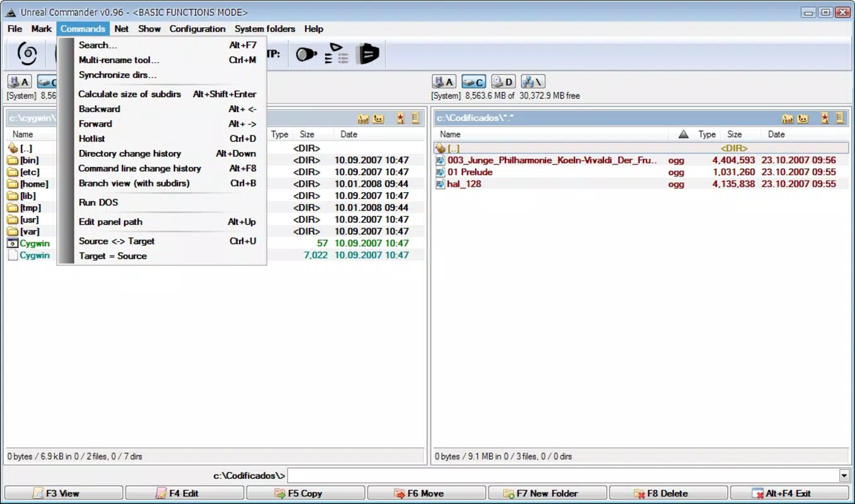Viewport: 855px width, 504px height.
Task: Open network drive button in right panel
Action: 533,81
